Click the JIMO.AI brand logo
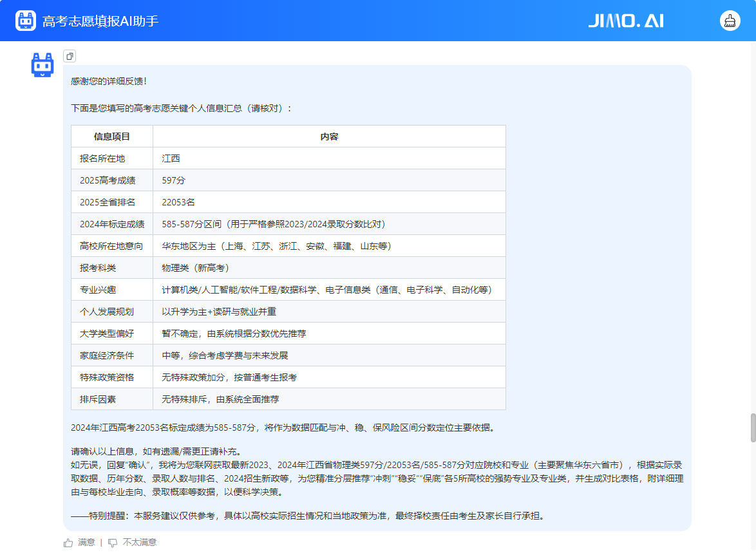This screenshot has width=756, height=555. coord(626,21)
